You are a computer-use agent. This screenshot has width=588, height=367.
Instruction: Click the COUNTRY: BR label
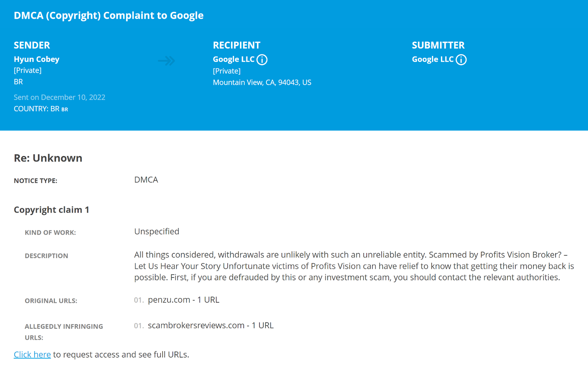point(41,109)
